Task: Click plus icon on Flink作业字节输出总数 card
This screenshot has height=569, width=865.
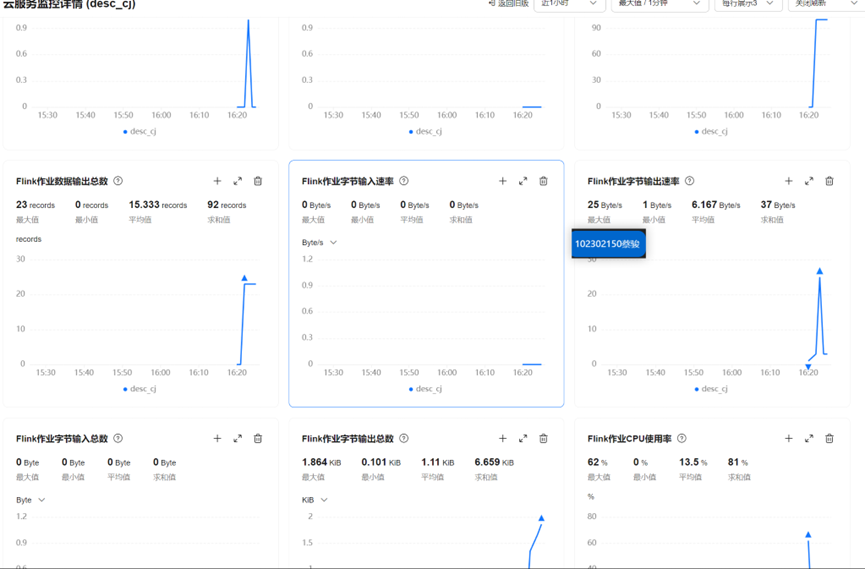Action: (x=503, y=438)
